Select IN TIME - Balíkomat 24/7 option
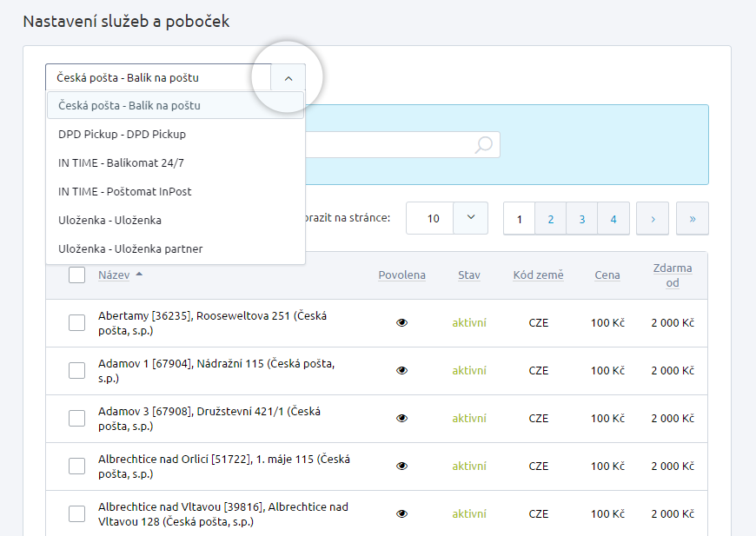The image size is (756, 536). [x=176, y=163]
